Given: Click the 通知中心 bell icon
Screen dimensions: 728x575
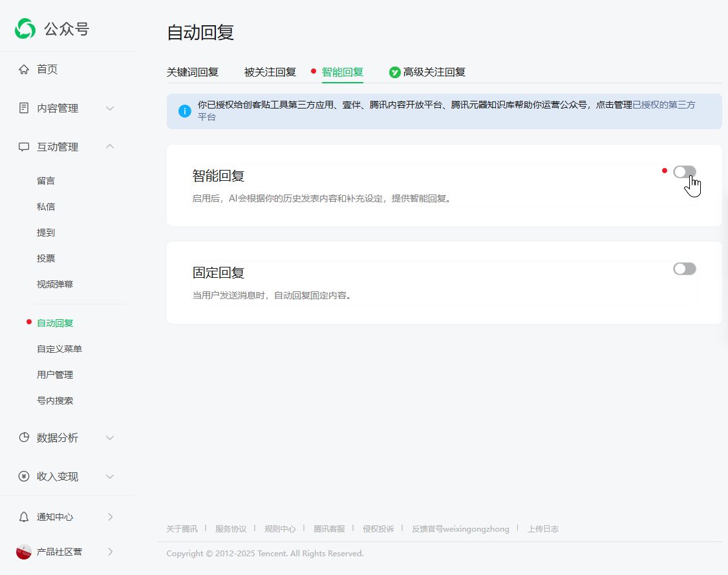Looking at the screenshot, I should pyautogui.click(x=24, y=517).
